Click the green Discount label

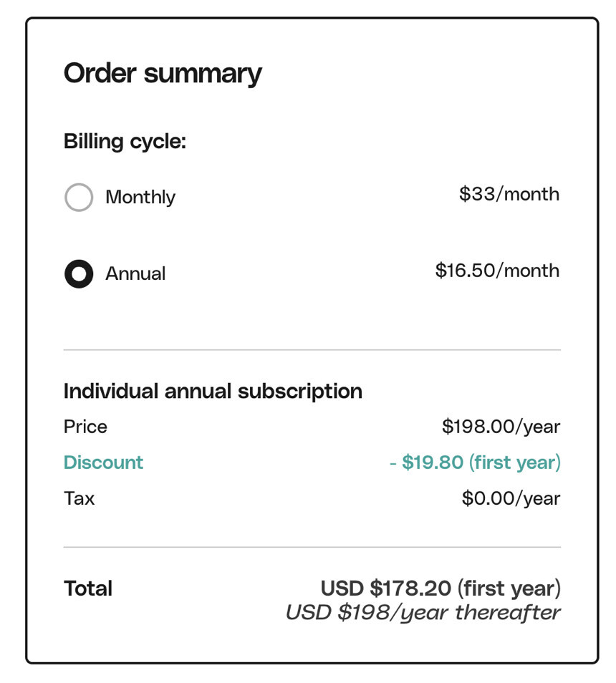pyautogui.click(x=103, y=462)
